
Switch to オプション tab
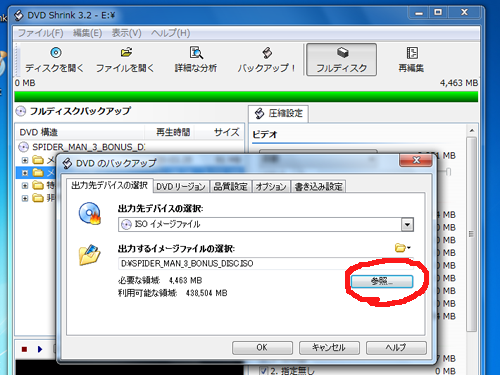271,187
